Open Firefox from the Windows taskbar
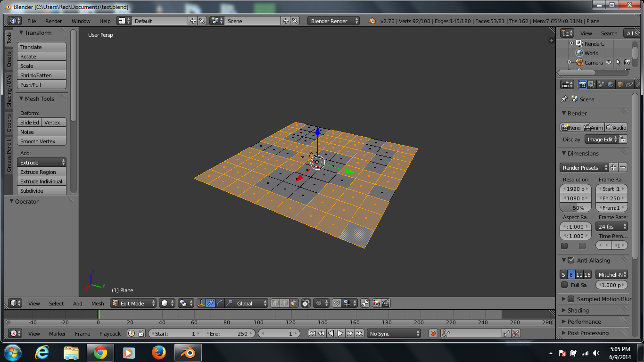 coord(159,353)
